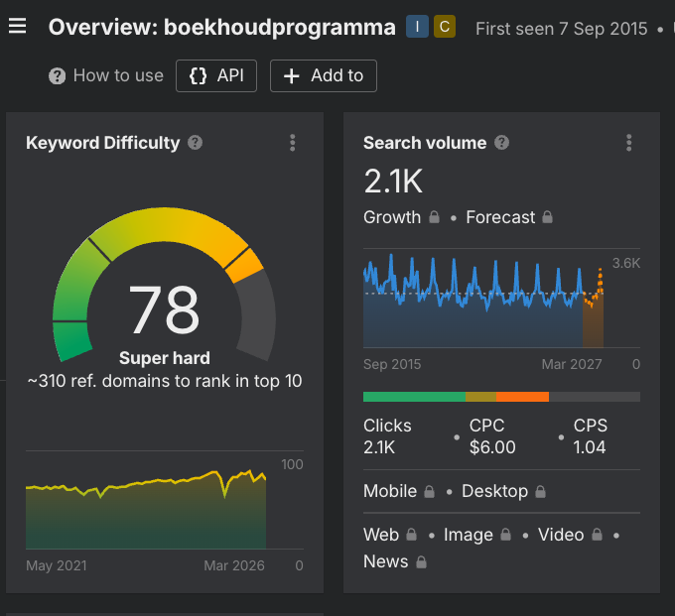Click the lock icon beside Forecast
The image size is (675, 616).
coord(548,217)
